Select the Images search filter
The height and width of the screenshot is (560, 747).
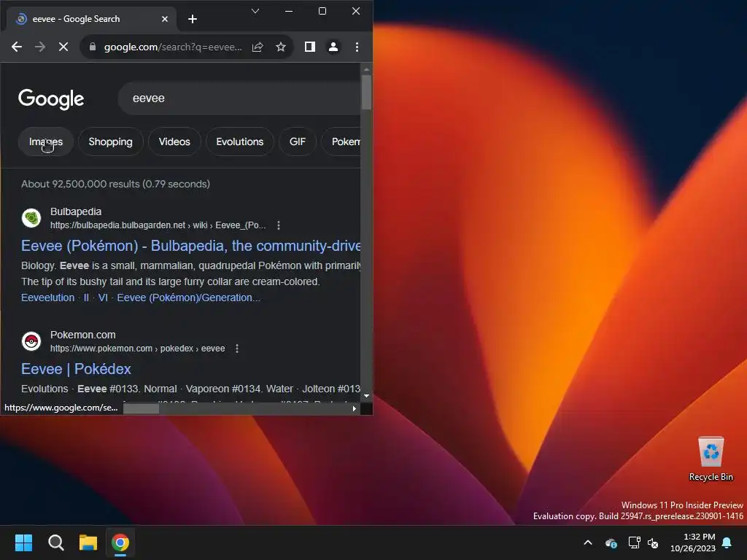46,142
